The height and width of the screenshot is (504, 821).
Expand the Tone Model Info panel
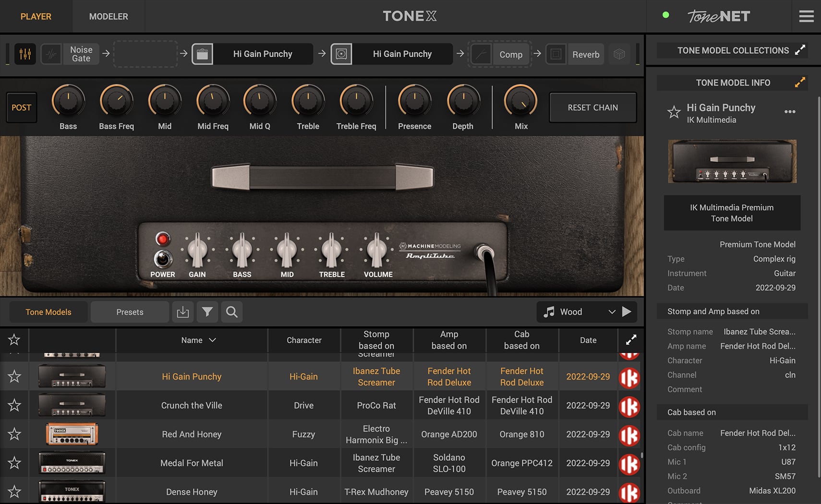coord(799,82)
